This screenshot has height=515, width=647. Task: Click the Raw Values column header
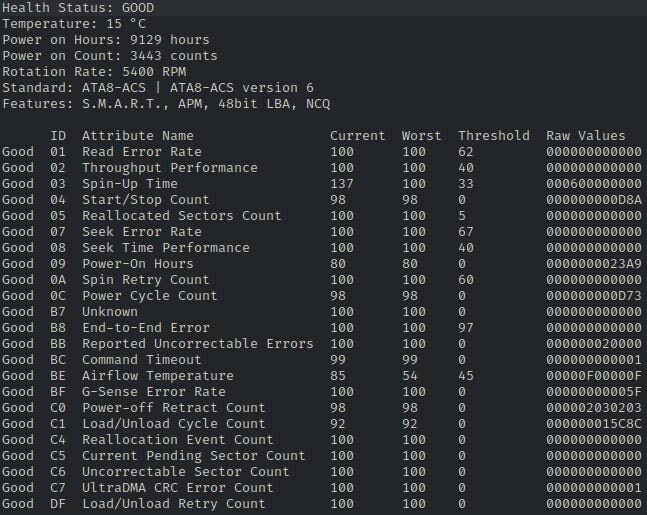point(585,136)
